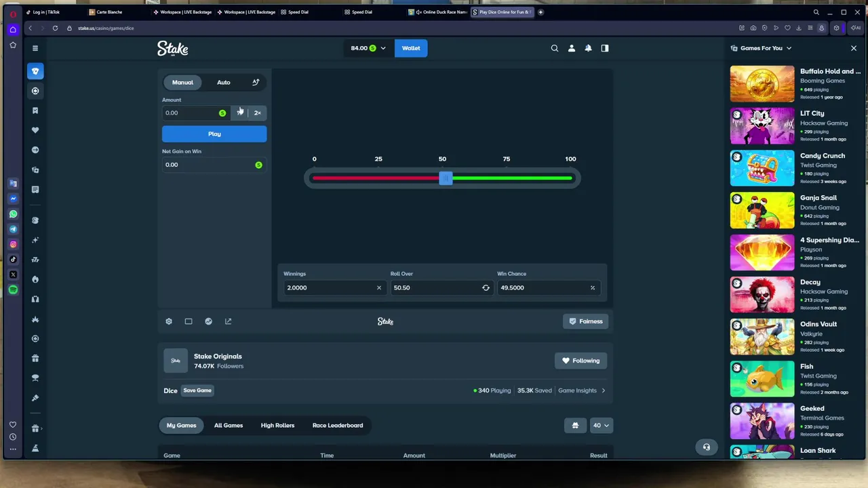
Task: Open the My Games tab
Action: (181, 426)
